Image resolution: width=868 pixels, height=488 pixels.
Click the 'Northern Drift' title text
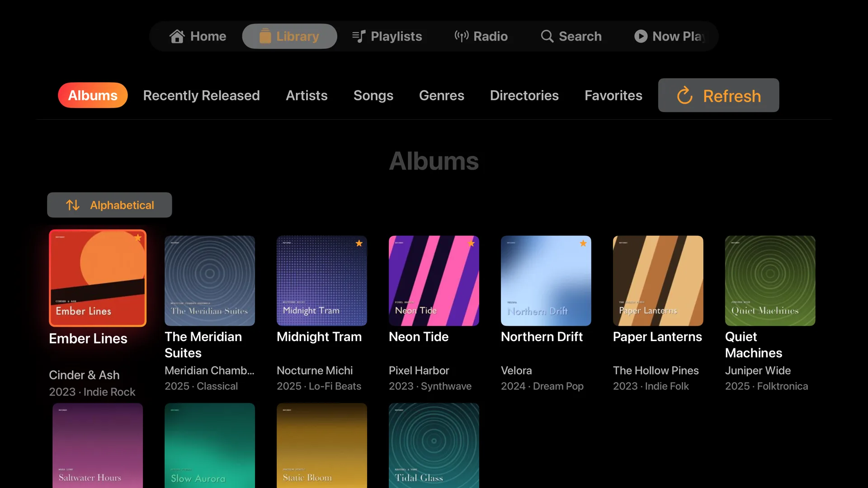(542, 337)
